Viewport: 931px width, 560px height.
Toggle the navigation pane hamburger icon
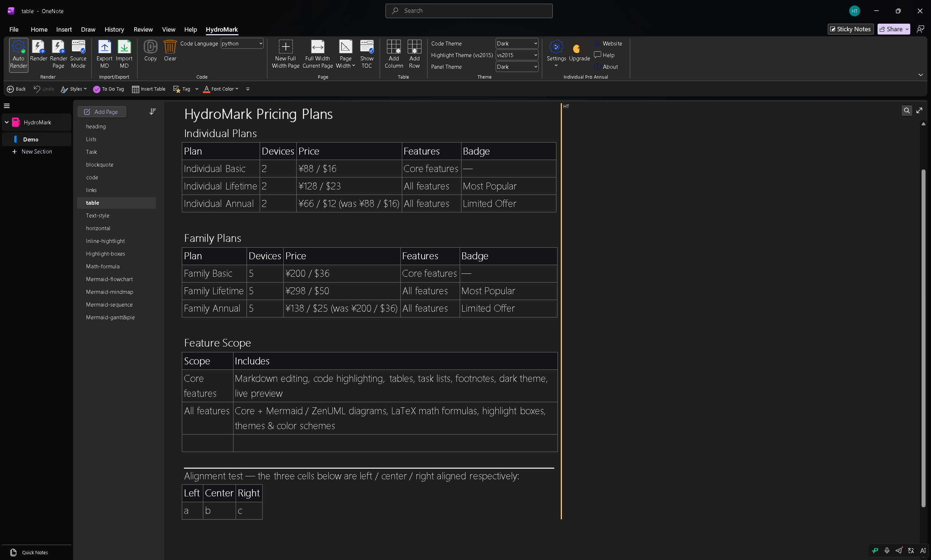[x=7, y=106]
